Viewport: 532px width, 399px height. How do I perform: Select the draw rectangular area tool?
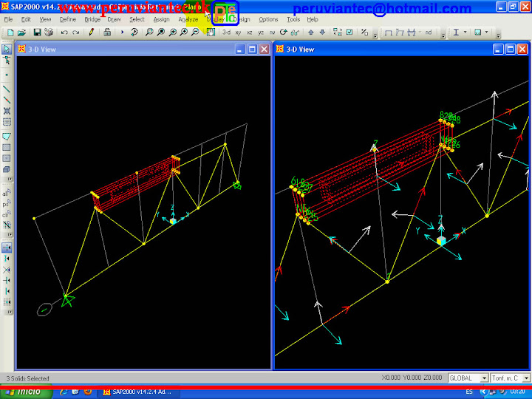(7, 147)
